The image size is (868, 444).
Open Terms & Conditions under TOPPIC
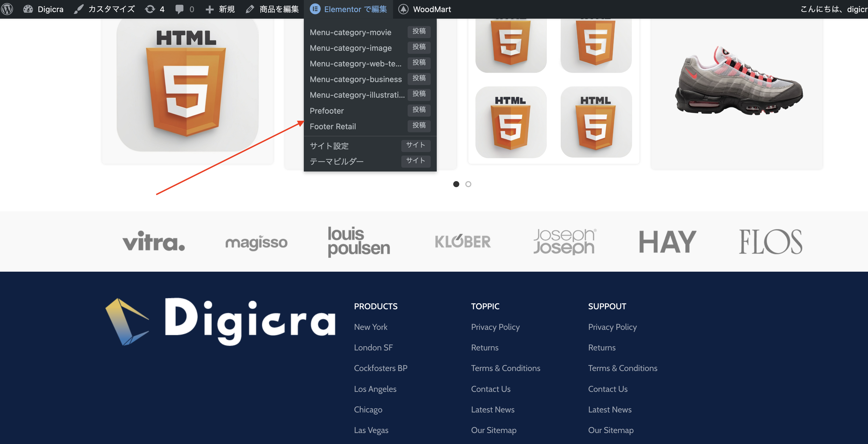tap(505, 368)
